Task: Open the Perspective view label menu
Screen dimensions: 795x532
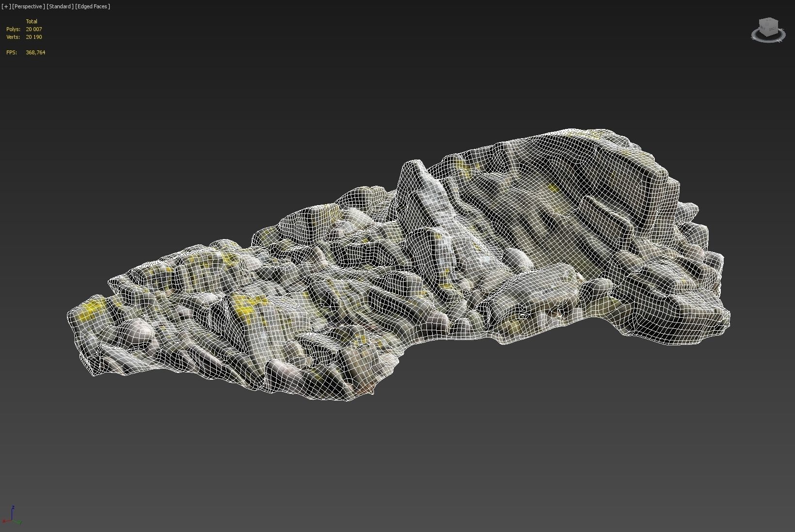Action: 28,6
